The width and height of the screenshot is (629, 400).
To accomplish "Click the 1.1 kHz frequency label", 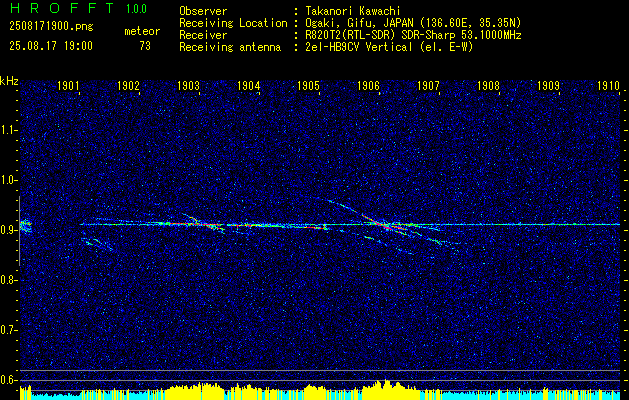I will click(x=9, y=130).
